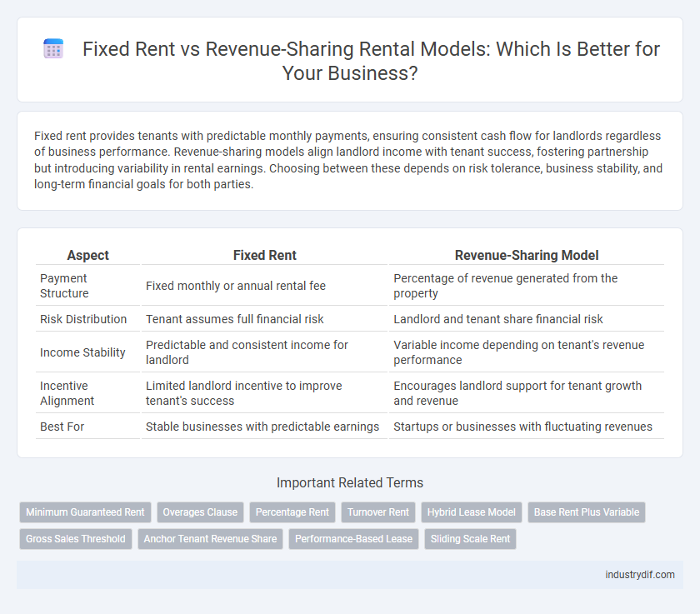Select the Turnover Rent tag

(x=378, y=512)
